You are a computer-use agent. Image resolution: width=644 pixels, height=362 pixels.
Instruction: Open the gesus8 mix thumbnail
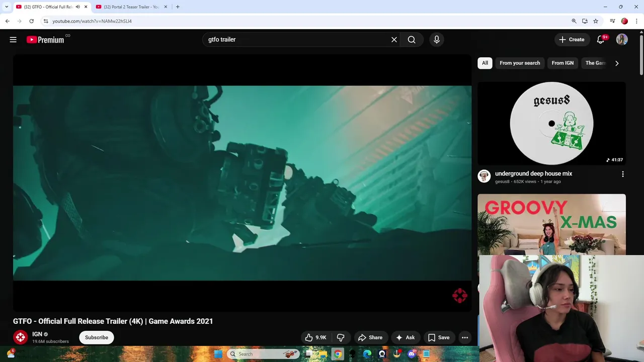click(551, 124)
